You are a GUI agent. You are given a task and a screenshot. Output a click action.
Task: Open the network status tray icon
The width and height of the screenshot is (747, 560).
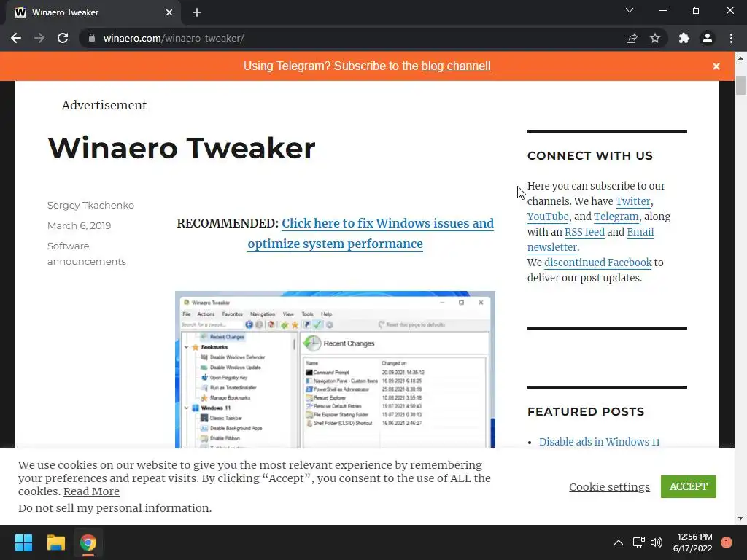pyautogui.click(x=639, y=542)
